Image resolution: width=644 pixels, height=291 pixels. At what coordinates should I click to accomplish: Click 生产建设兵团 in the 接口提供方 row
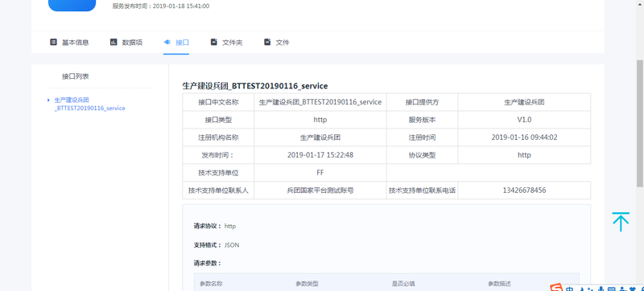click(525, 102)
